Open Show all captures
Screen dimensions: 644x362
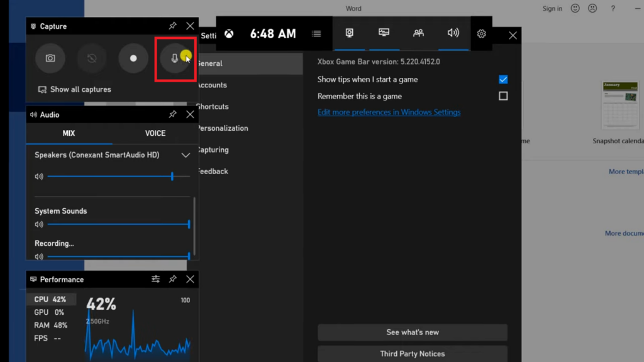74,89
